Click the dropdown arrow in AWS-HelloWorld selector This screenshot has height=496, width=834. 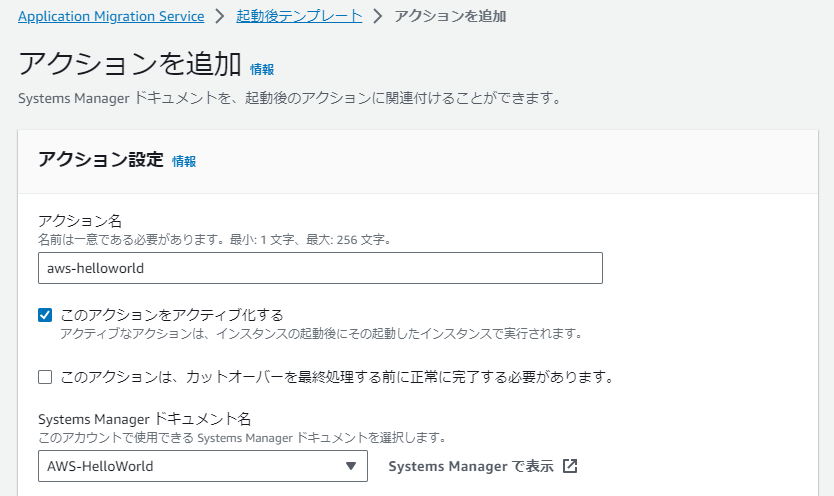351,466
